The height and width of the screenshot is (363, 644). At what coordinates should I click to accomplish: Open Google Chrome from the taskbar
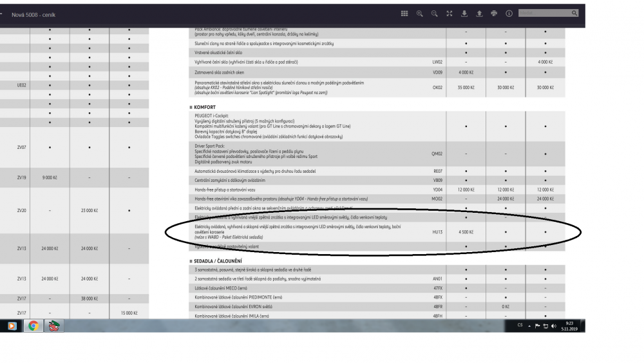pyautogui.click(x=33, y=326)
